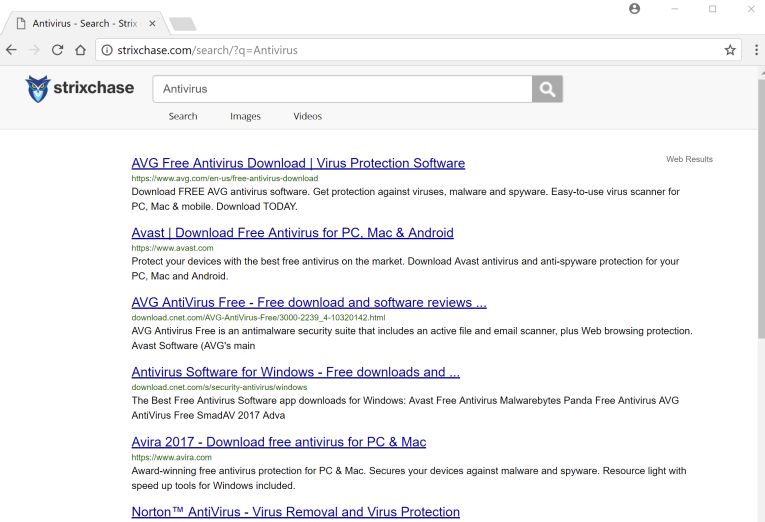Viewport: 765px width, 522px height.
Task: View site information icon in address bar
Action: coord(106,50)
